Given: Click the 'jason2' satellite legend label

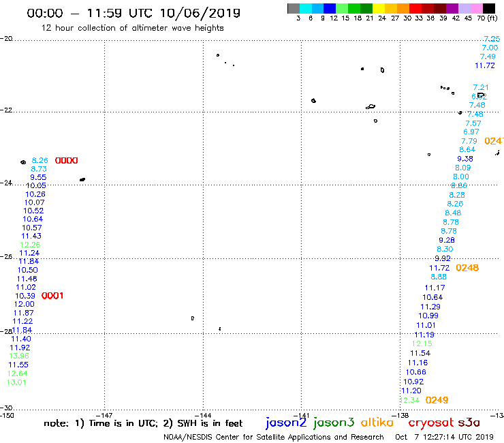Looking at the screenshot, I should (286, 423).
